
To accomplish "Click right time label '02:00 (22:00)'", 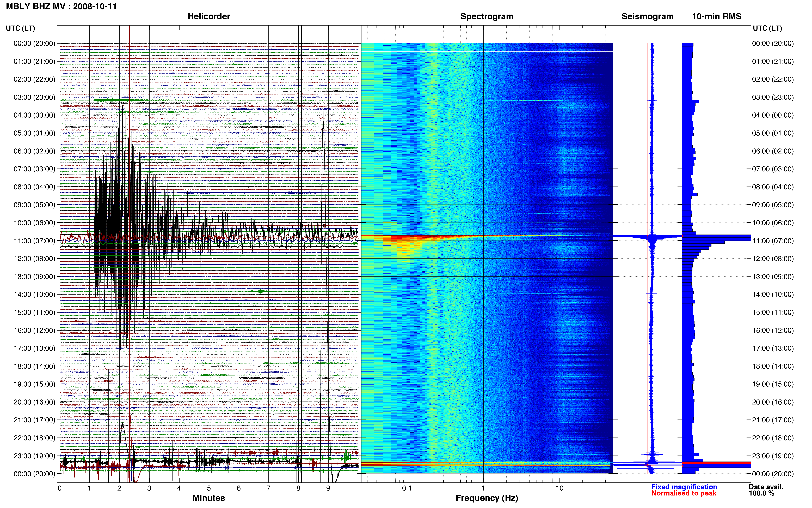I will 773,79.
